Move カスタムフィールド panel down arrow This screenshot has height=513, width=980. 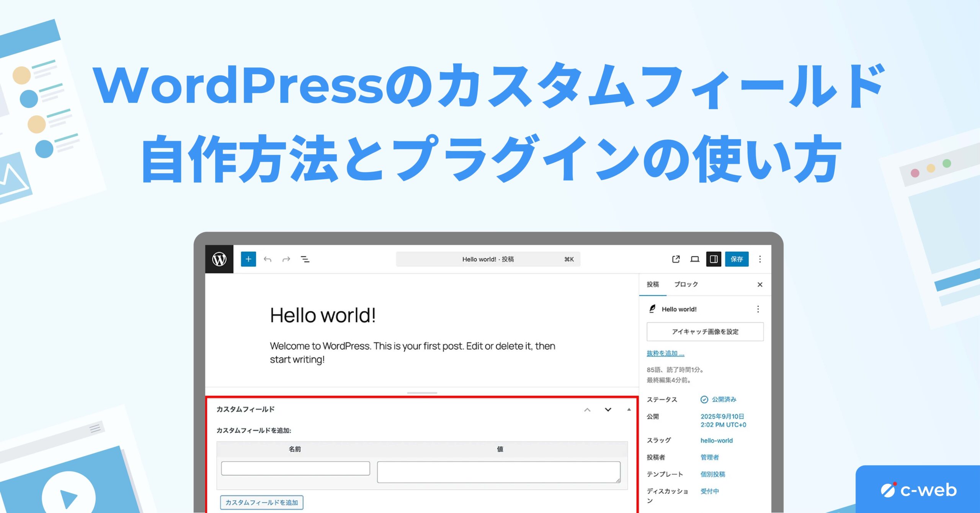[608, 410]
